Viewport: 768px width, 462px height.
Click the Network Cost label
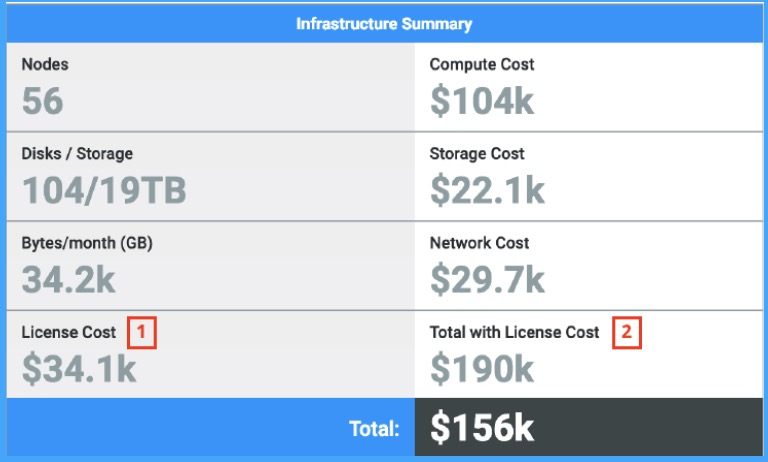[x=479, y=243]
